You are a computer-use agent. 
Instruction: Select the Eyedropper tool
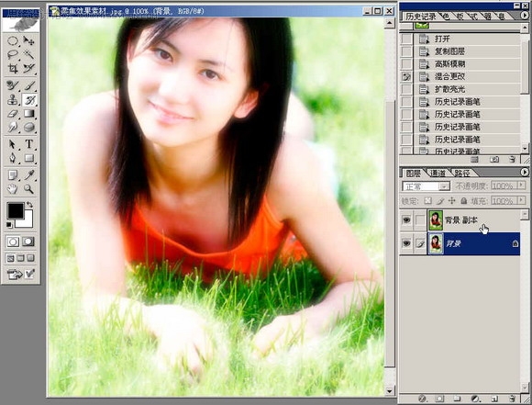click(28, 175)
